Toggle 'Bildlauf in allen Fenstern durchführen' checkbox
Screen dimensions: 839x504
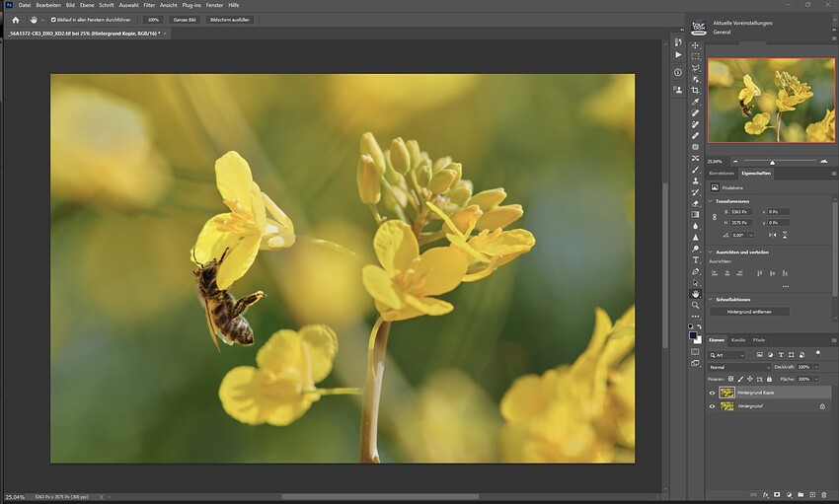[53, 20]
